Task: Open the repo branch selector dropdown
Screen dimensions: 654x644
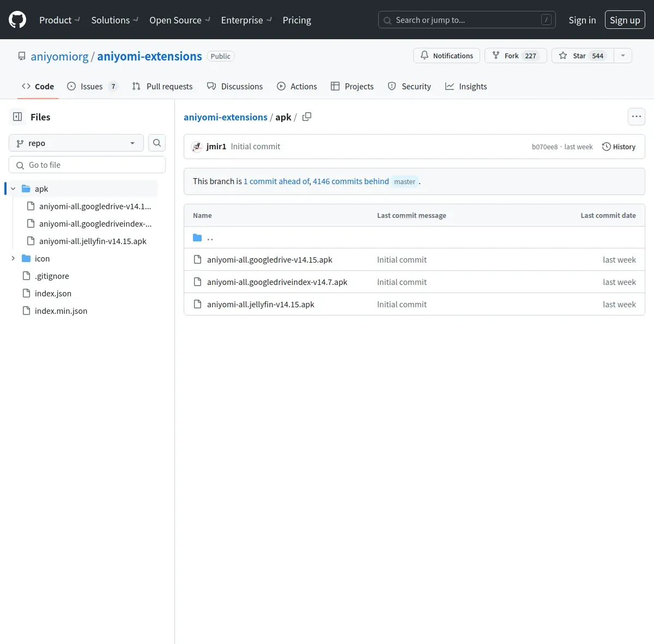Action: point(76,143)
